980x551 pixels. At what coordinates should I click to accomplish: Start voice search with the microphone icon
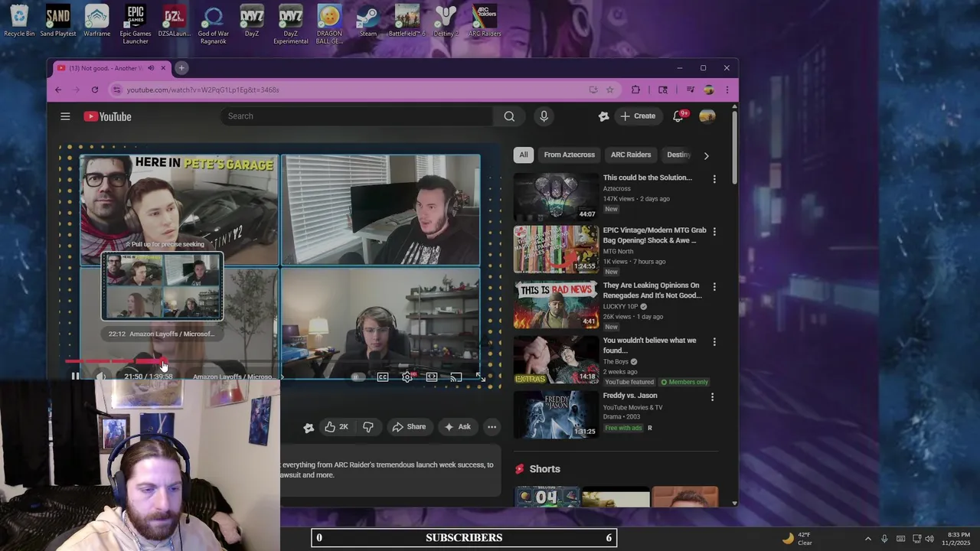pyautogui.click(x=544, y=116)
